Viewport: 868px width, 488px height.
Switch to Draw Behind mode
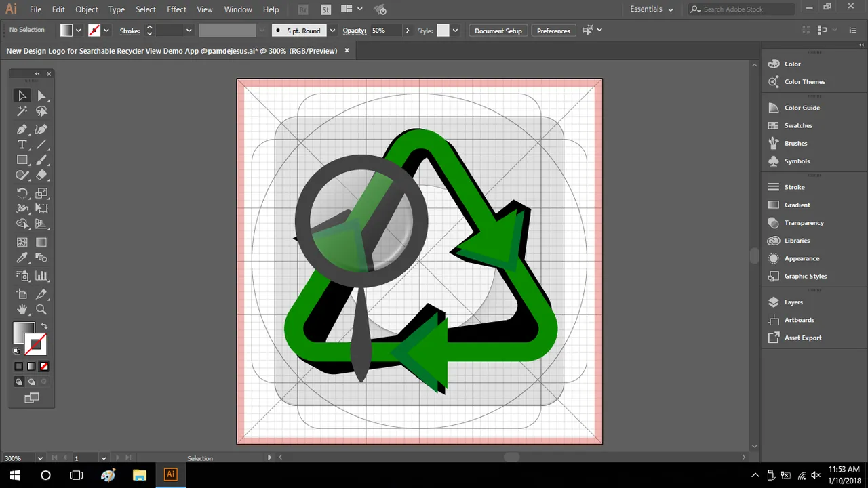click(31, 382)
